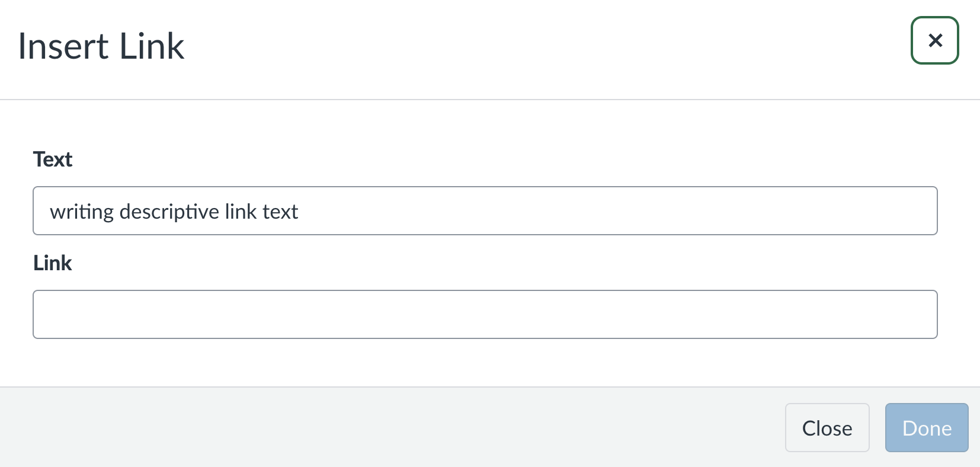
Task: Confirm the link with the Done button
Action: [x=926, y=428]
